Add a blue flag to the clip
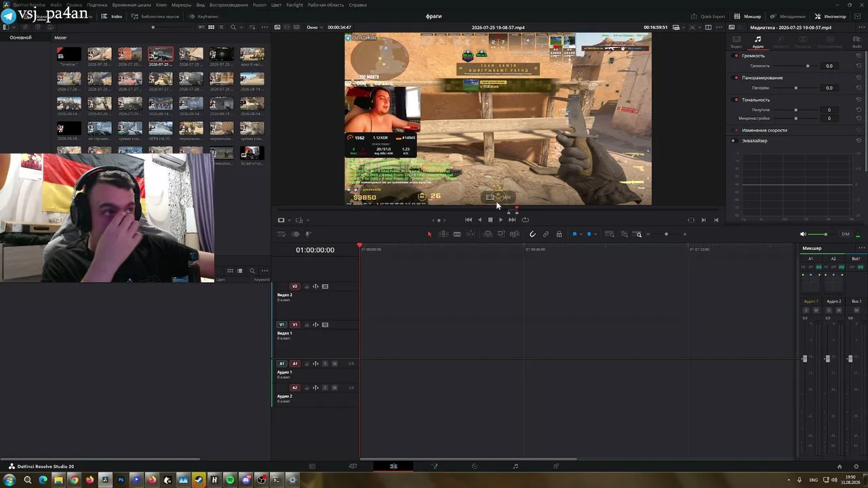 (x=574, y=235)
